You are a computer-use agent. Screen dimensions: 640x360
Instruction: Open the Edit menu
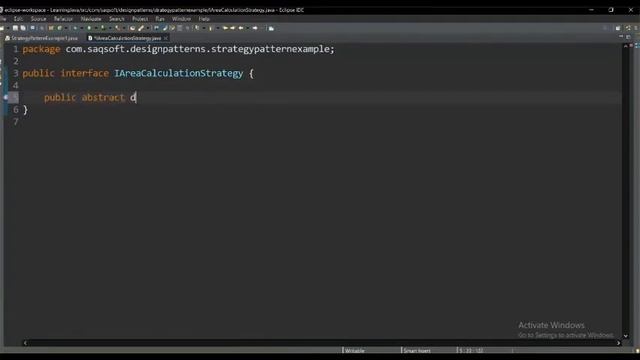coord(18,19)
